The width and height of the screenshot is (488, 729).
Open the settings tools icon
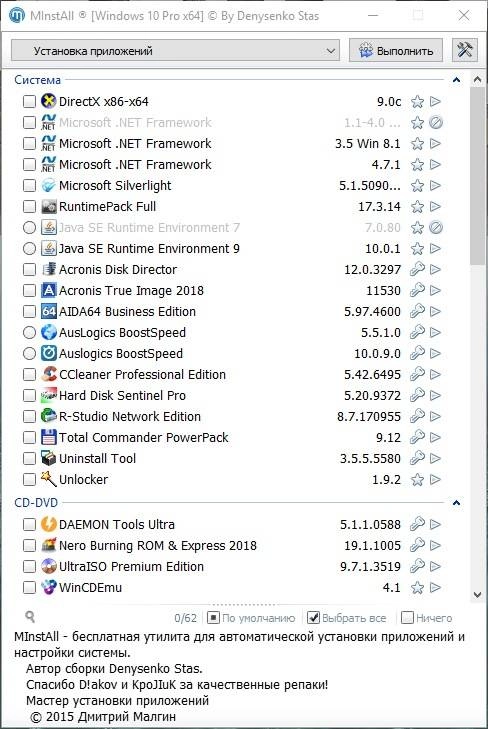(465, 50)
